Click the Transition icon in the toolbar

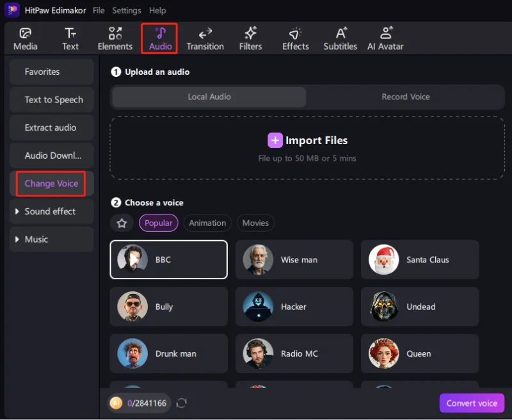click(x=205, y=37)
